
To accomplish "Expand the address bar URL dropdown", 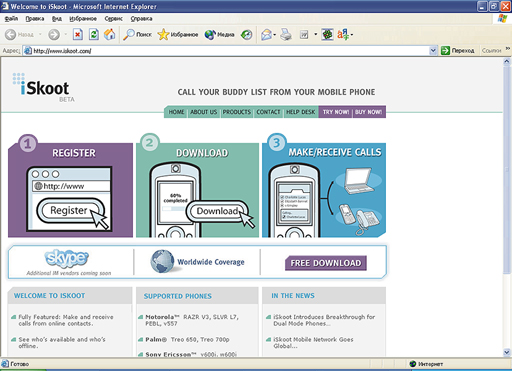I will pos(433,51).
